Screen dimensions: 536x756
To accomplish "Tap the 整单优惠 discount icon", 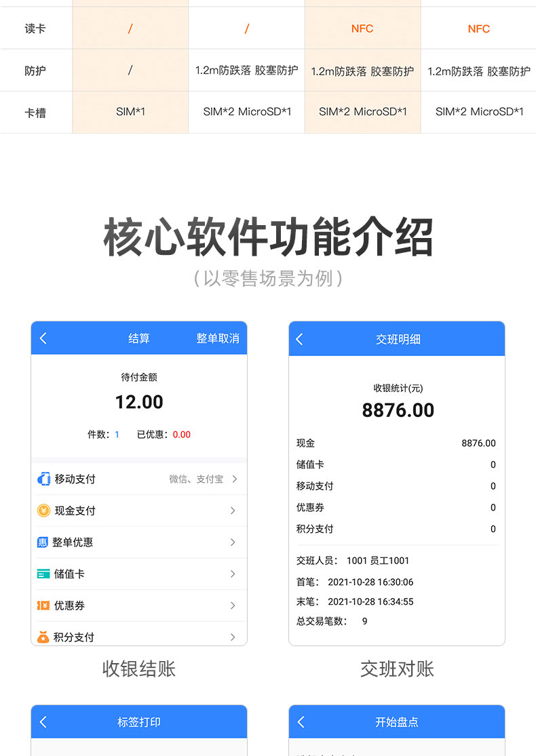I will [x=43, y=542].
